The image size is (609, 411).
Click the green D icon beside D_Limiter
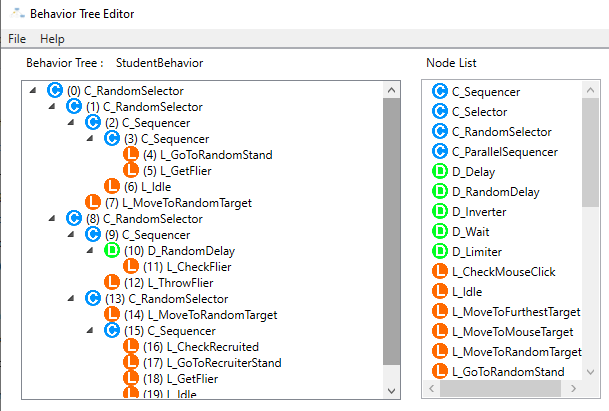click(439, 252)
